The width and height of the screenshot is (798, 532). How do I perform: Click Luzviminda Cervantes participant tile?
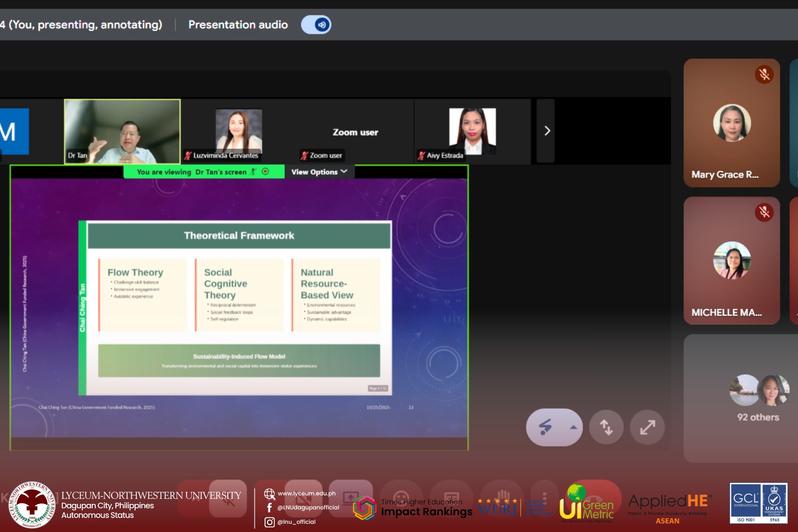(x=238, y=132)
